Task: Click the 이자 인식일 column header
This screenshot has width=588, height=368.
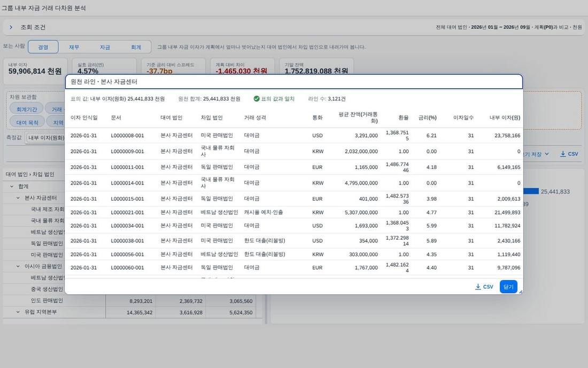Action: [84, 118]
